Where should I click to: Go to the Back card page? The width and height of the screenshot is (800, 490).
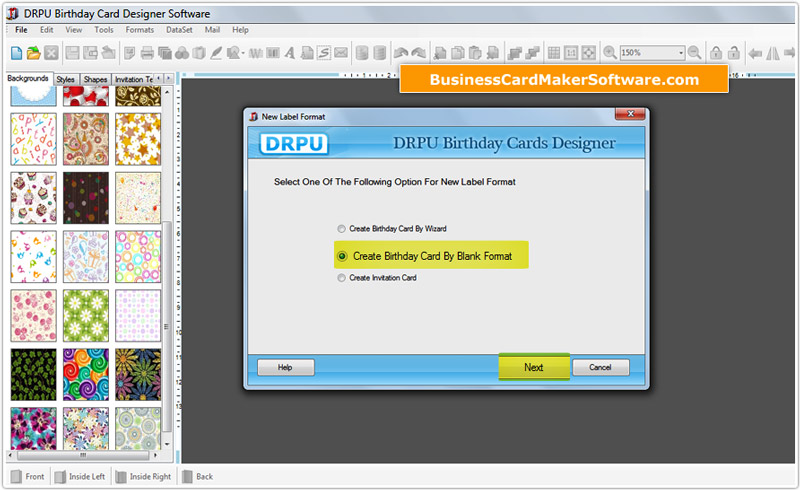(x=197, y=476)
